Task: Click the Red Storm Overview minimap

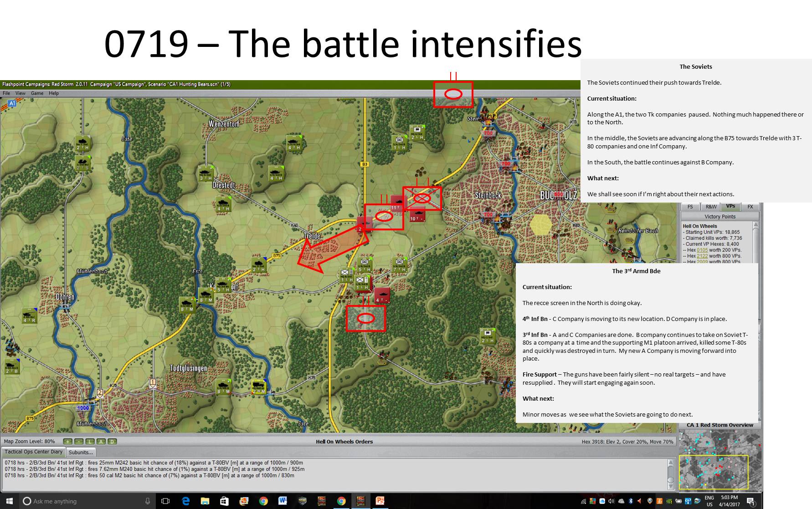Action: 719,460
